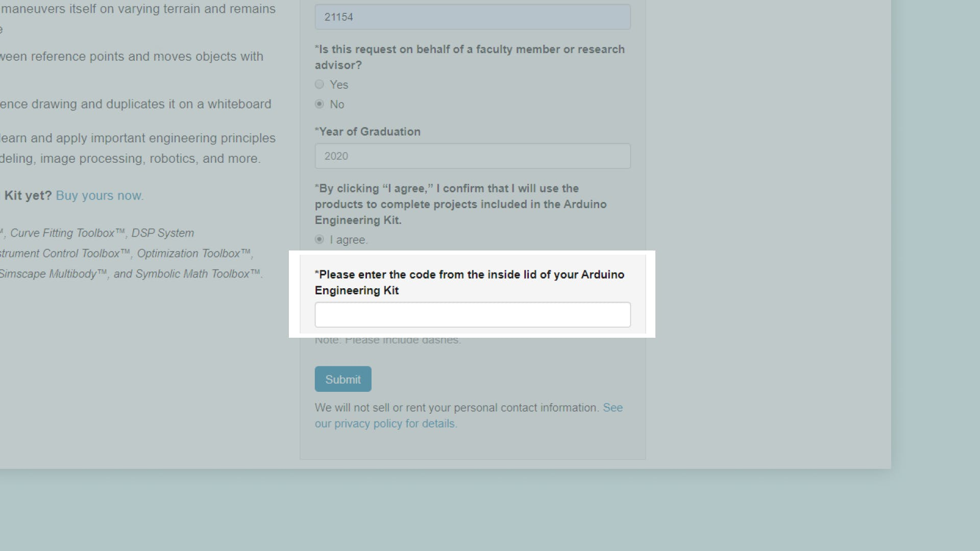Click the Arduino kit code input field
Image resolution: width=980 pixels, height=551 pixels.
click(473, 315)
